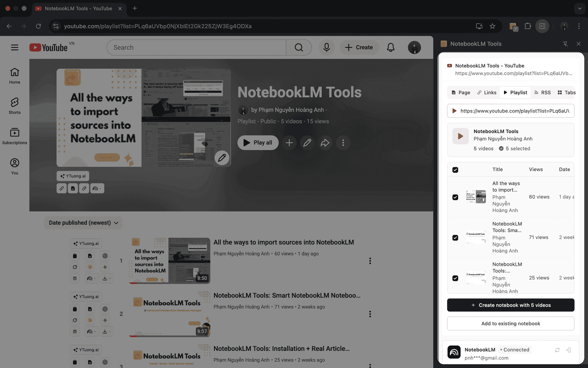
Task: Open the Links tab in NotebookLM Tools panel
Action: coord(487,92)
